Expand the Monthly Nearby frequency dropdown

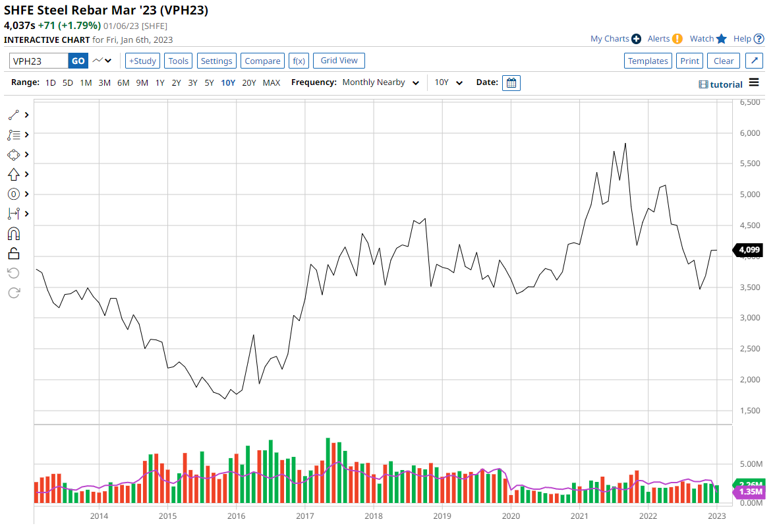381,83
